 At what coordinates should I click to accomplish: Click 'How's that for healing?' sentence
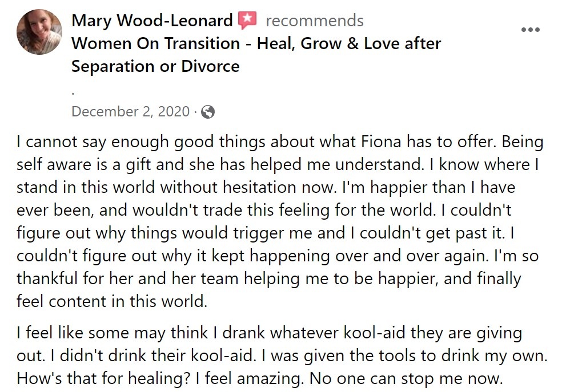pyautogui.click(x=103, y=379)
